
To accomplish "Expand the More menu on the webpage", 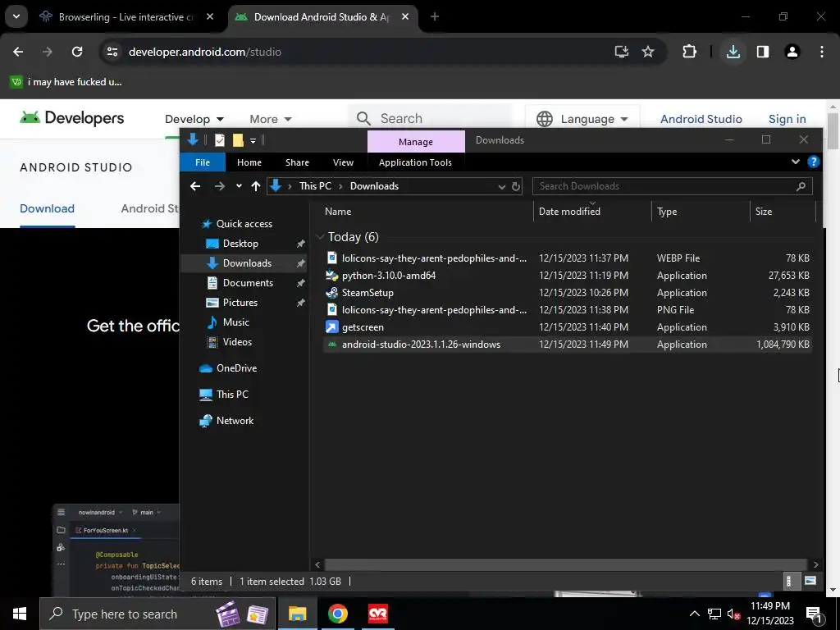I will pos(271,119).
